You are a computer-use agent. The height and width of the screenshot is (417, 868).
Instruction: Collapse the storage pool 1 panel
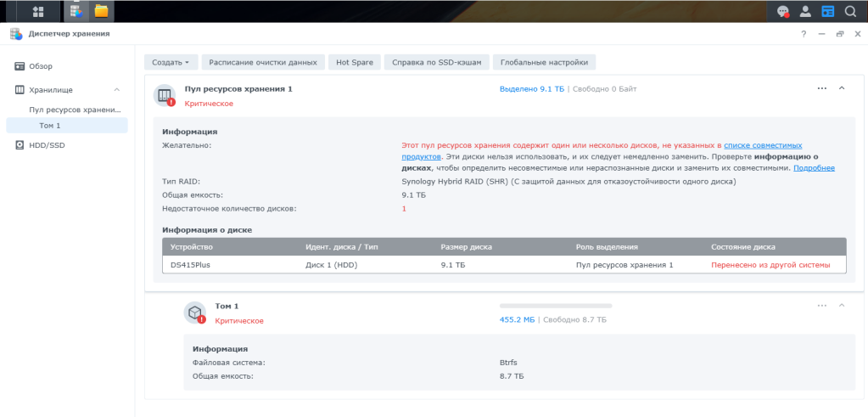click(x=842, y=88)
